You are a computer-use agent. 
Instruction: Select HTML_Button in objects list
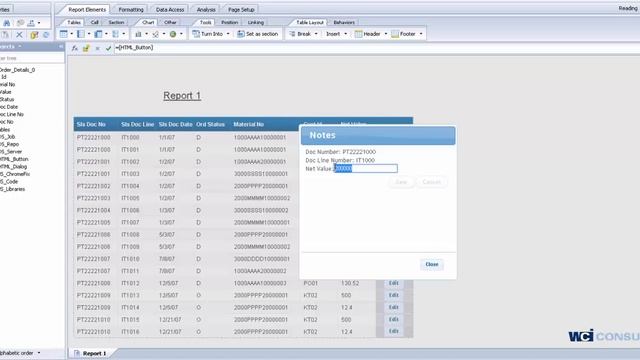pyautogui.click(x=14, y=159)
